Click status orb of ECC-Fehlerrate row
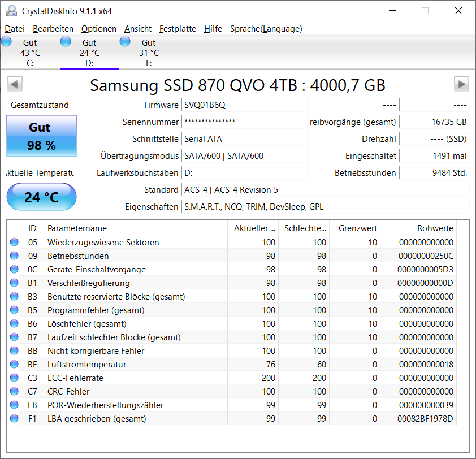The width and height of the screenshot is (476, 459). pos(14,378)
